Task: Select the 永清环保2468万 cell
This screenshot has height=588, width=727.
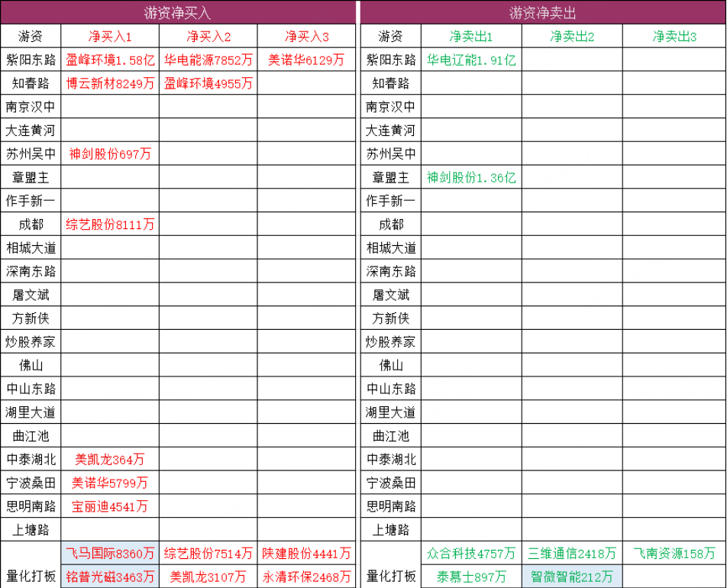Action: [306, 577]
